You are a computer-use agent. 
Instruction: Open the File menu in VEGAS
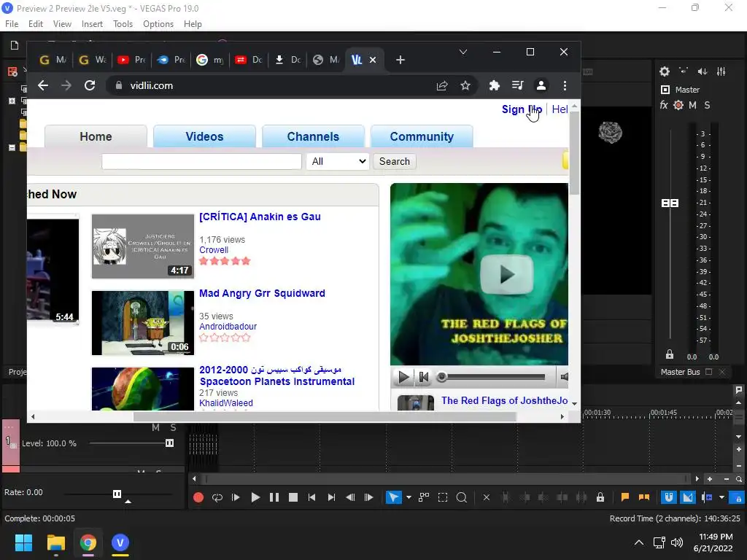[x=12, y=24]
